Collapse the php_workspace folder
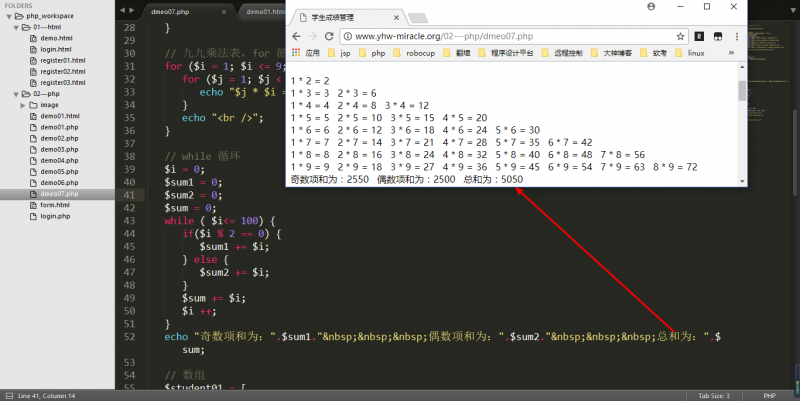 pyautogui.click(x=8, y=17)
